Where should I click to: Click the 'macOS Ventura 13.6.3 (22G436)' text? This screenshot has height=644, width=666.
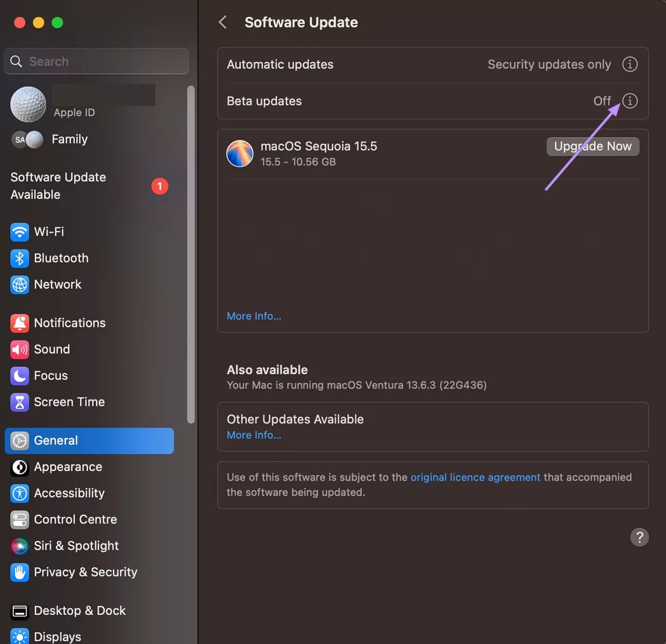[407, 385]
